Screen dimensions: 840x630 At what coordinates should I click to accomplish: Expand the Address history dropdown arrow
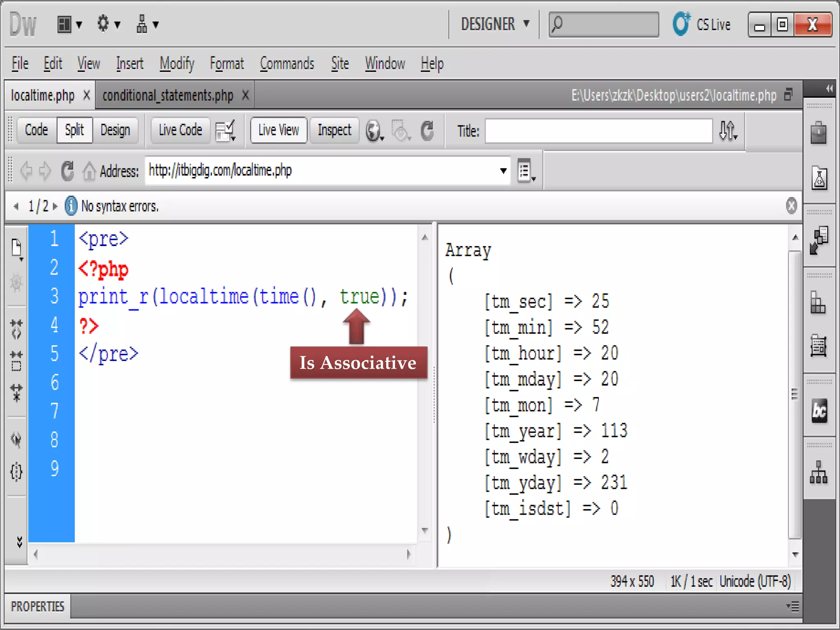click(x=503, y=171)
